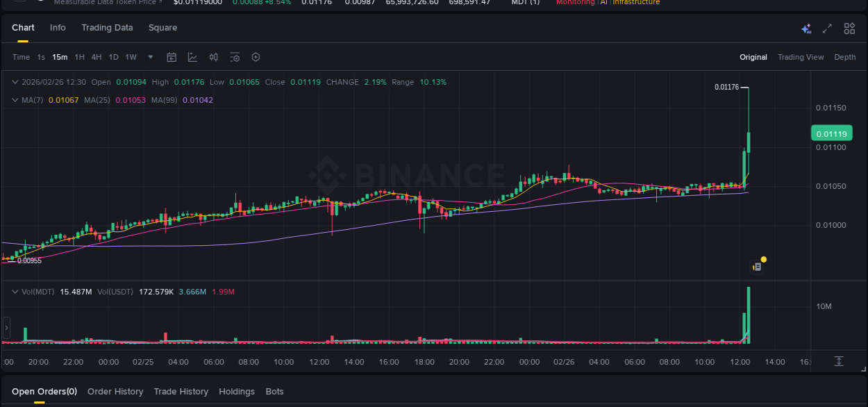Click the hexagon token info icon
The height and width of the screenshot is (407, 868).
click(256, 57)
